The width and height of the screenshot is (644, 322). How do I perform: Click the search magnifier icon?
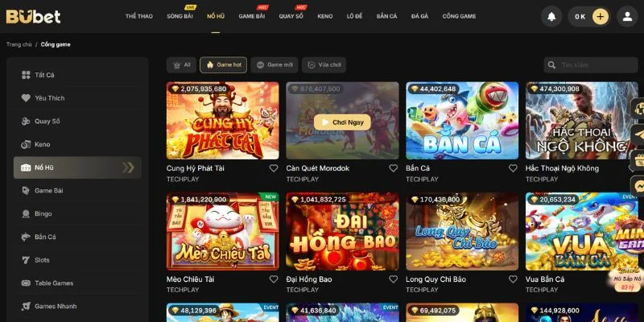(552, 65)
